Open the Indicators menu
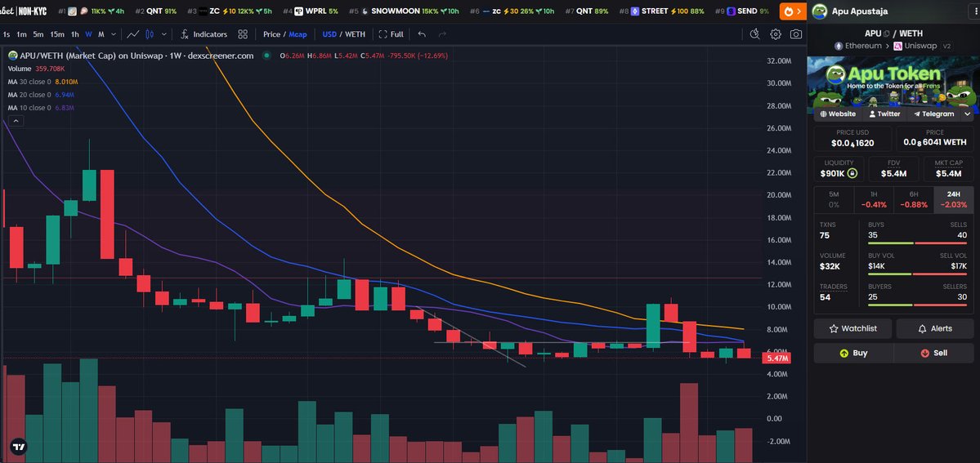The width and height of the screenshot is (980, 463). (204, 34)
